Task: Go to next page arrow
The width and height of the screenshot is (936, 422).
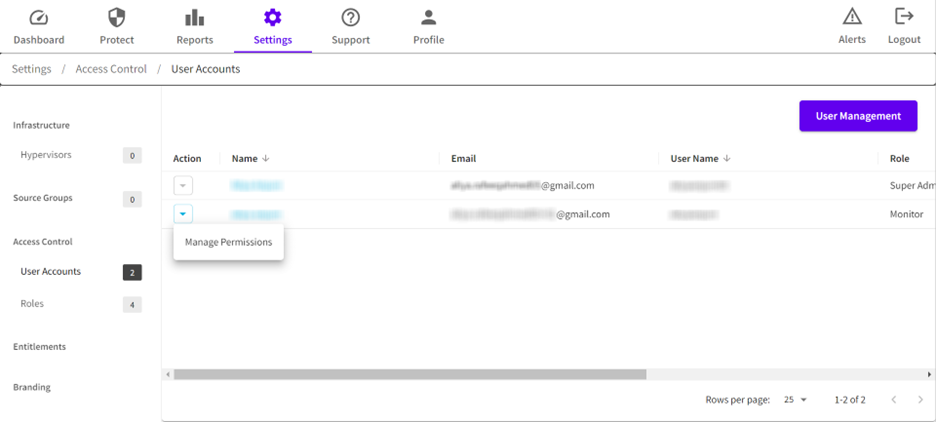Action: pyautogui.click(x=920, y=400)
